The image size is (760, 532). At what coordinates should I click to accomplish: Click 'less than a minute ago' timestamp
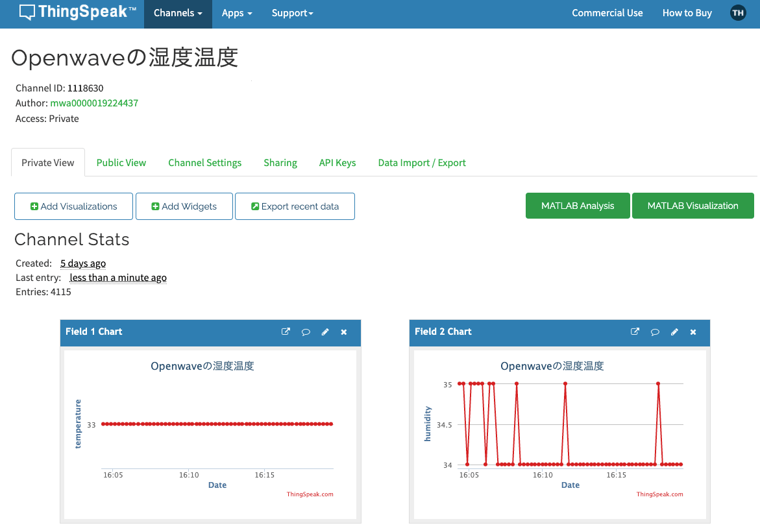click(x=118, y=278)
